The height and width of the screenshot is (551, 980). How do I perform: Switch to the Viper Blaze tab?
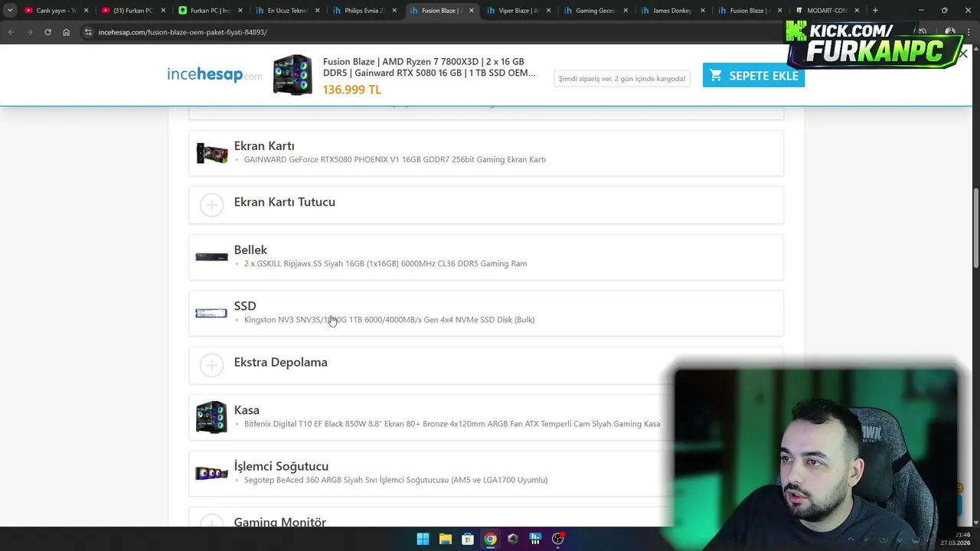click(518, 11)
